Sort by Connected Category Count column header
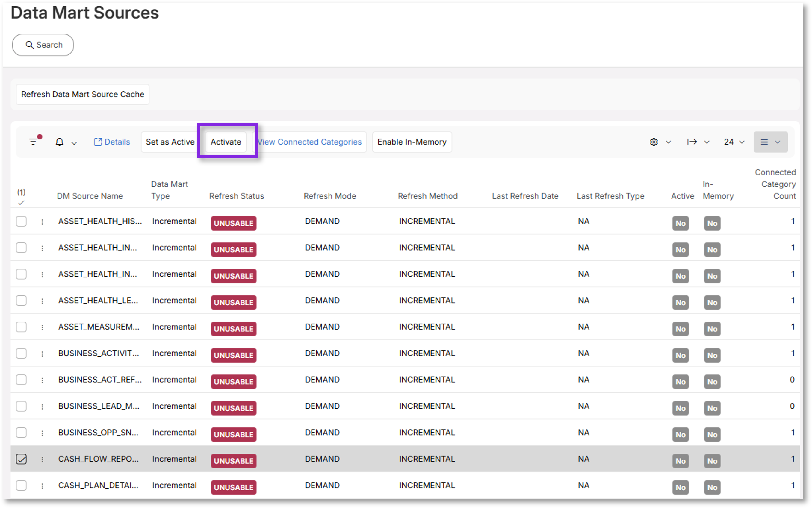Screen dimensions: 812x508 775,184
